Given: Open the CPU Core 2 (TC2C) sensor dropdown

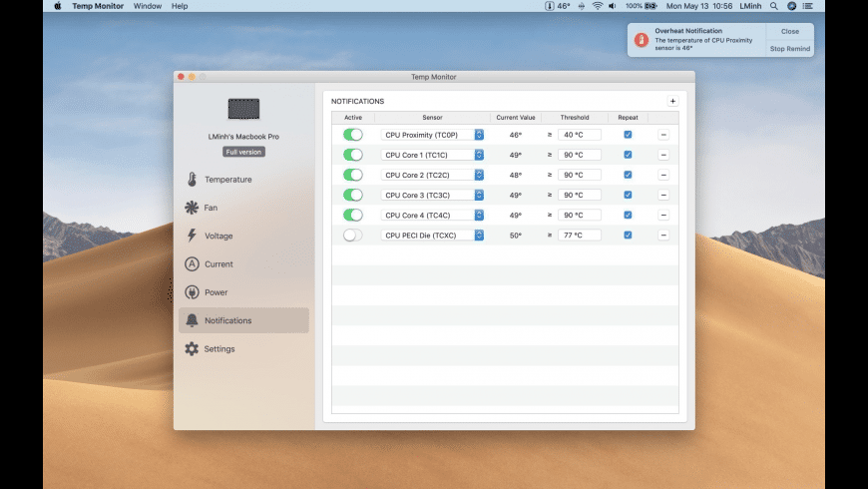Looking at the screenshot, I should [x=432, y=175].
